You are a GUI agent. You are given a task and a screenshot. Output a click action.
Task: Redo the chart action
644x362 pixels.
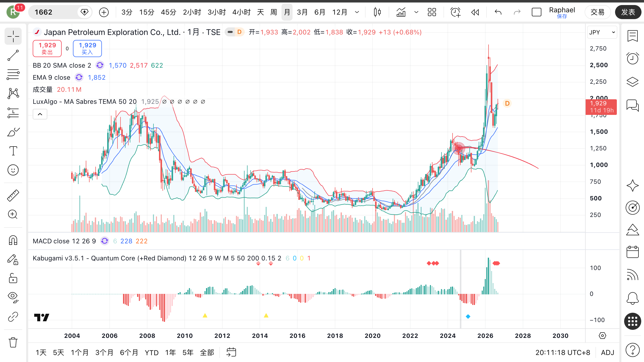coord(517,12)
